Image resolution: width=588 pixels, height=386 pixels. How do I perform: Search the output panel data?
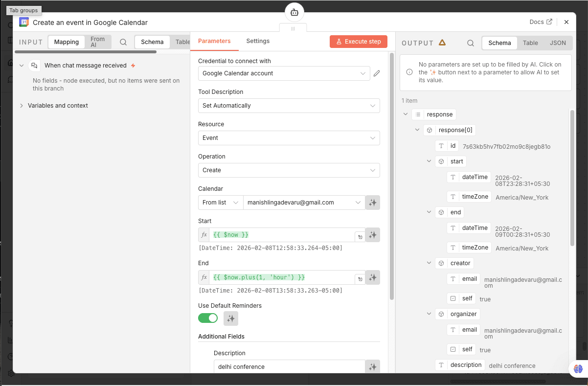point(471,43)
